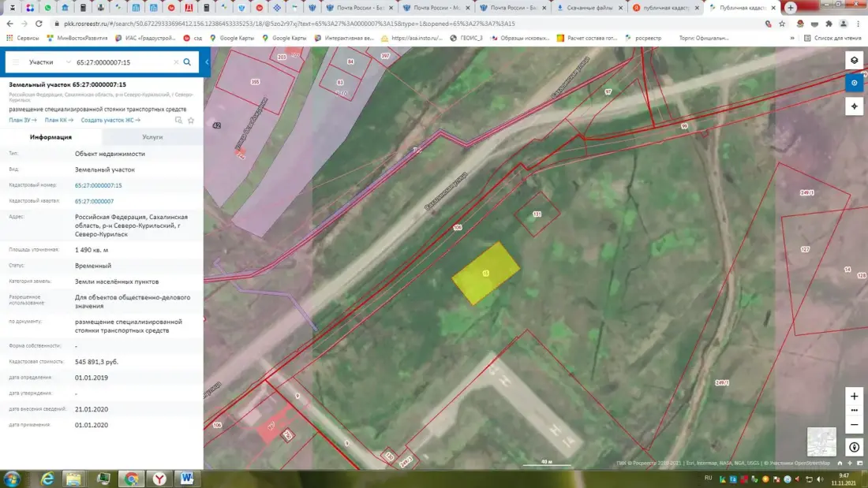Toggle the blue object-identify map tool
Viewport: 868px width, 488px height.
[854, 83]
